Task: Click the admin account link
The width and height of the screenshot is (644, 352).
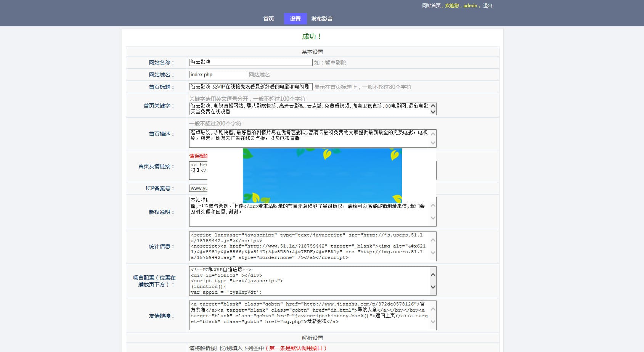Action: (x=469, y=6)
